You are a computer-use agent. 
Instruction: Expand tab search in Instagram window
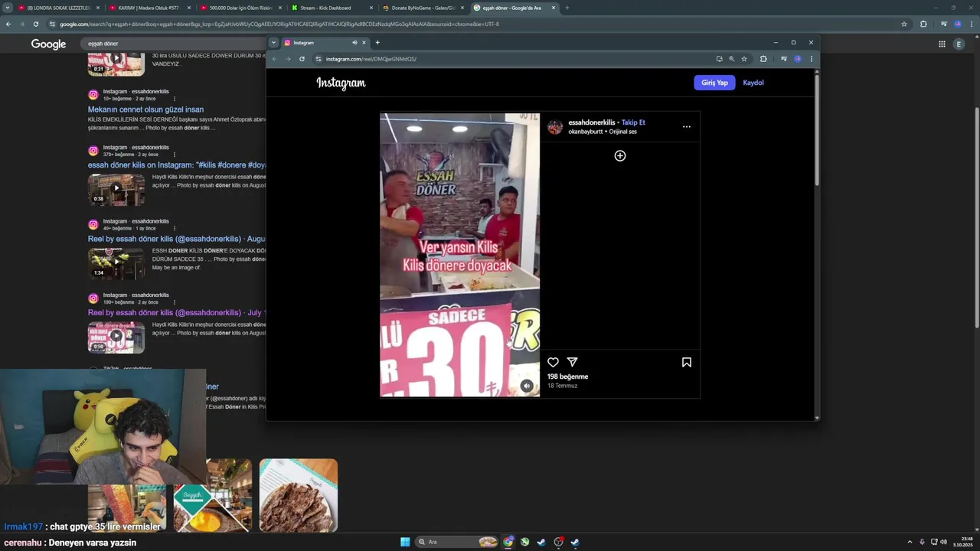273,43
